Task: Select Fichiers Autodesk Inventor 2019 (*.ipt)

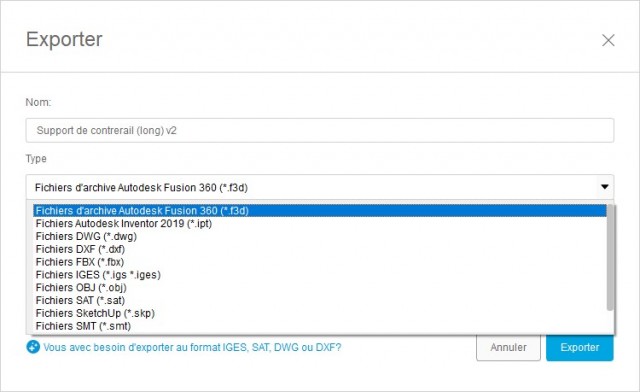Action: pyautogui.click(x=320, y=224)
